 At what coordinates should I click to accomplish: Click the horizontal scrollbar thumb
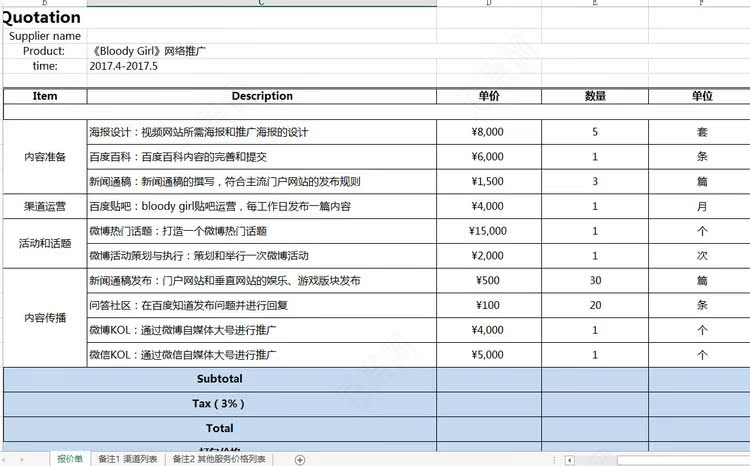coord(683,460)
